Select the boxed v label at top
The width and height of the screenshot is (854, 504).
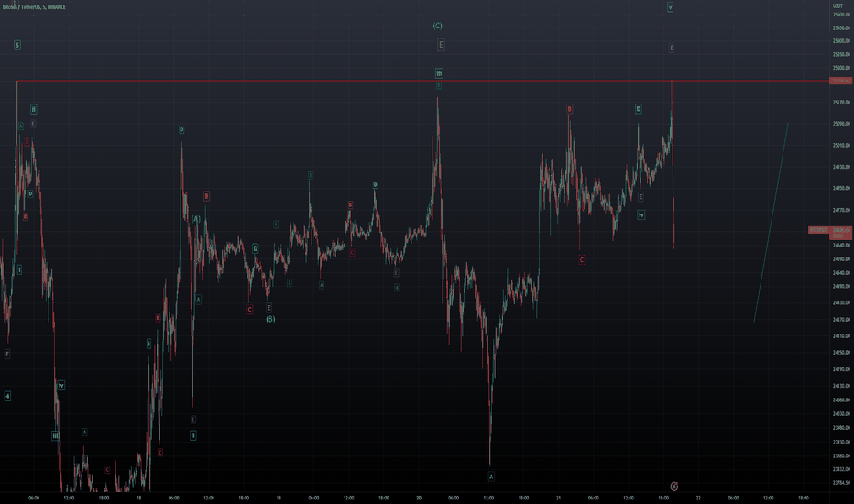click(670, 7)
